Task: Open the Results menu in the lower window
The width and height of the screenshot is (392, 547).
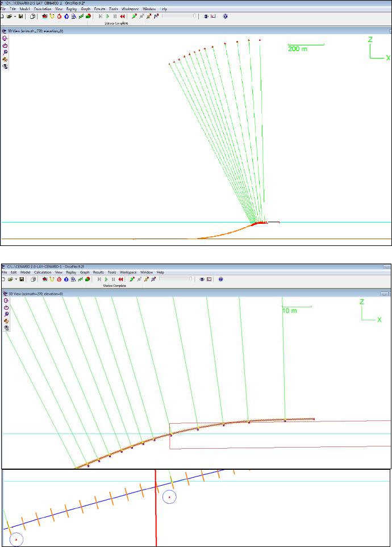Action: click(x=99, y=273)
